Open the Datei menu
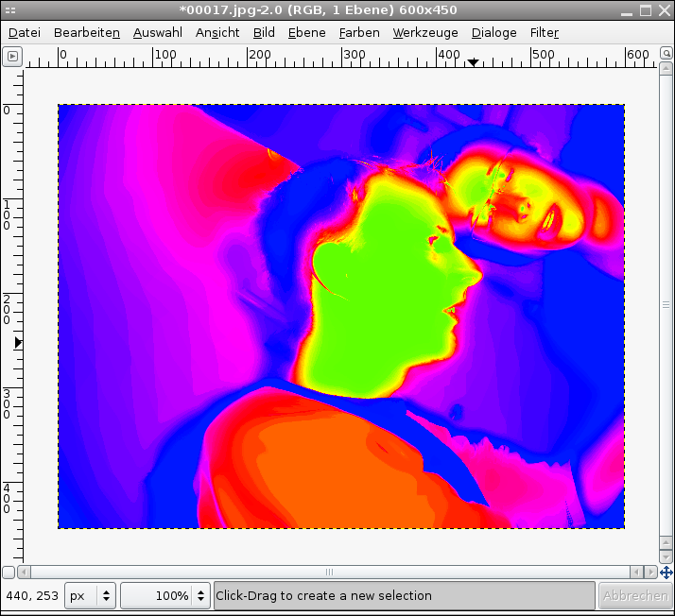675x616 pixels. click(25, 33)
